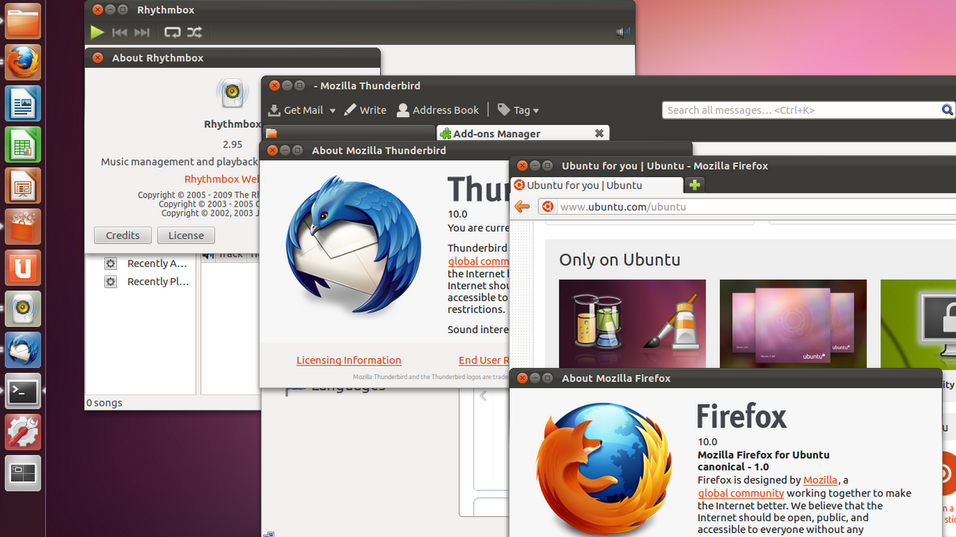Close the About Mozilla Thunderbird dialog
Viewport: 956px width, 537px height.
point(273,151)
